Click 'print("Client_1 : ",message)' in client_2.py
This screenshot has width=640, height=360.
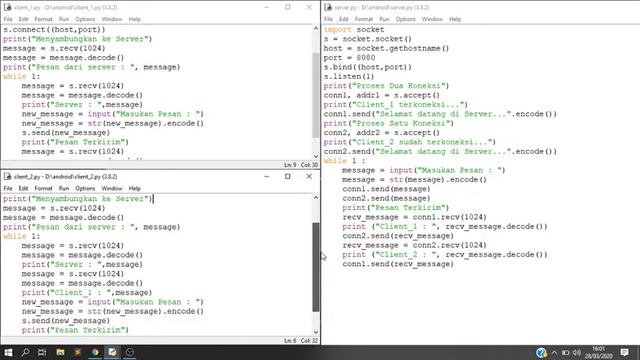(x=87, y=293)
